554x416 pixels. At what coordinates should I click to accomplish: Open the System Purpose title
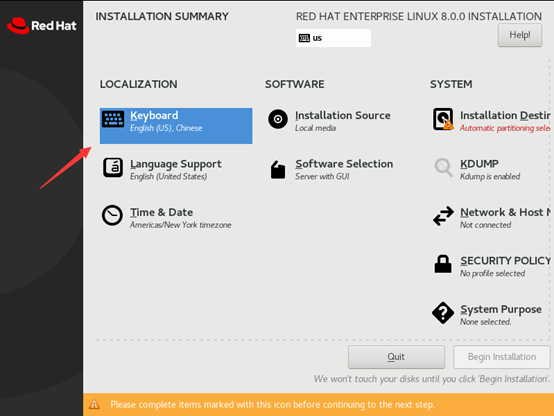tap(501, 309)
